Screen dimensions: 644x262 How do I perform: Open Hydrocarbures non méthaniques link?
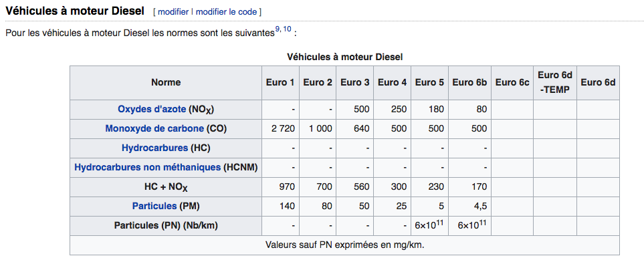147,167
